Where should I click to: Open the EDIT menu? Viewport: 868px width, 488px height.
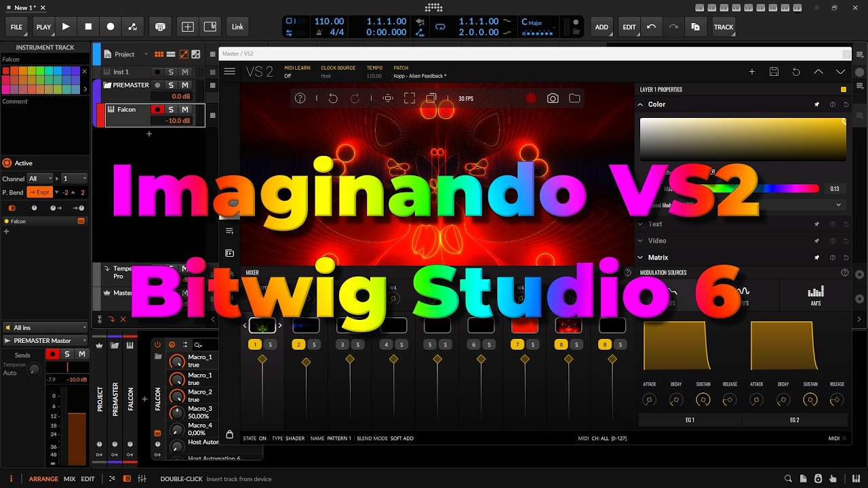pos(629,27)
